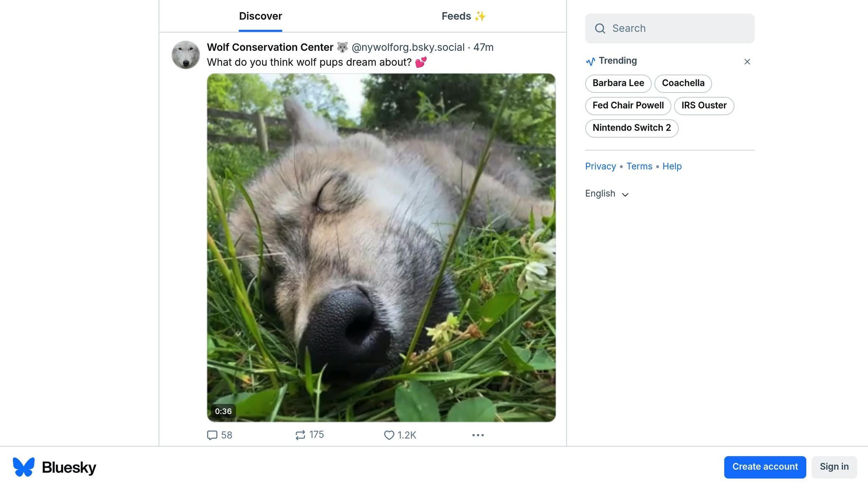Dismiss the Trending panel with X
The width and height of the screenshot is (868, 488).
747,62
